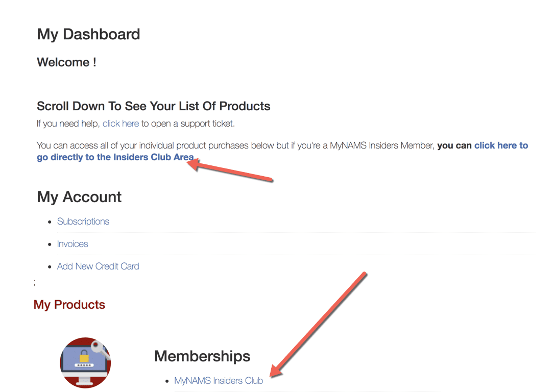Image resolution: width=554 pixels, height=392 pixels.
Task: Click the Memberships heading
Action: tap(202, 356)
